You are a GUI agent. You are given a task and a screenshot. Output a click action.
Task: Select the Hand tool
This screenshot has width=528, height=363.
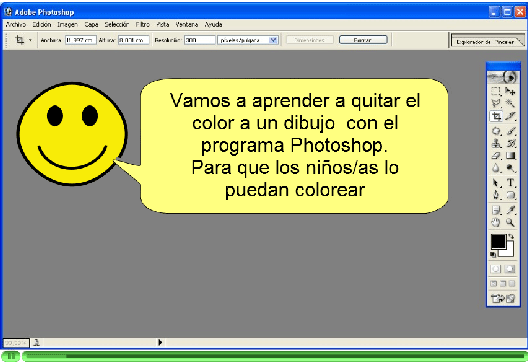tap(496, 222)
